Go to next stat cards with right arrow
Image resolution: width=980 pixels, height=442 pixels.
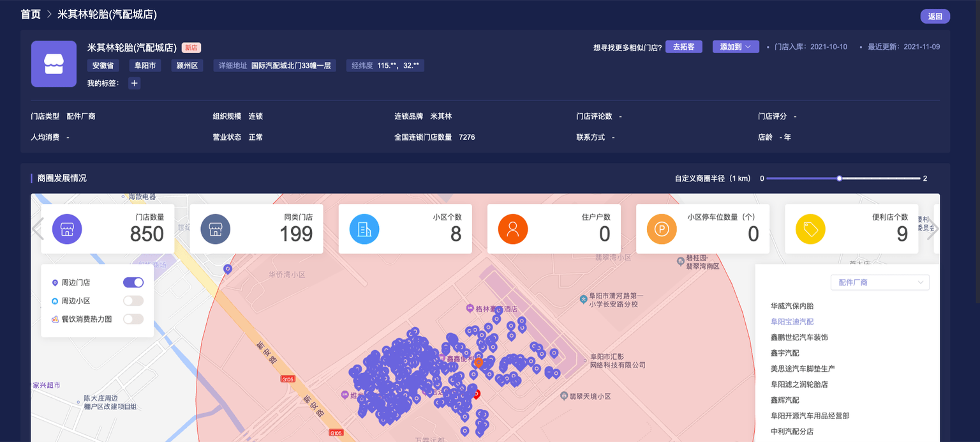(933, 229)
